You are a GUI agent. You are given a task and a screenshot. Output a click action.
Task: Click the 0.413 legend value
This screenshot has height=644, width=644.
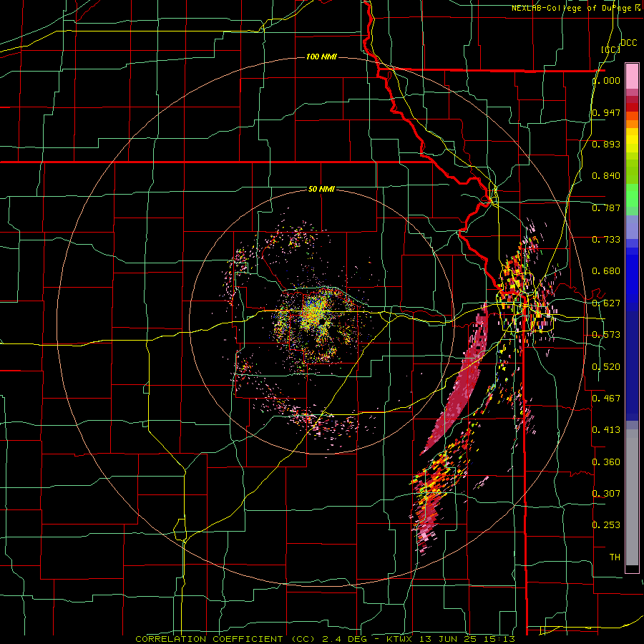(x=606, y=430)
